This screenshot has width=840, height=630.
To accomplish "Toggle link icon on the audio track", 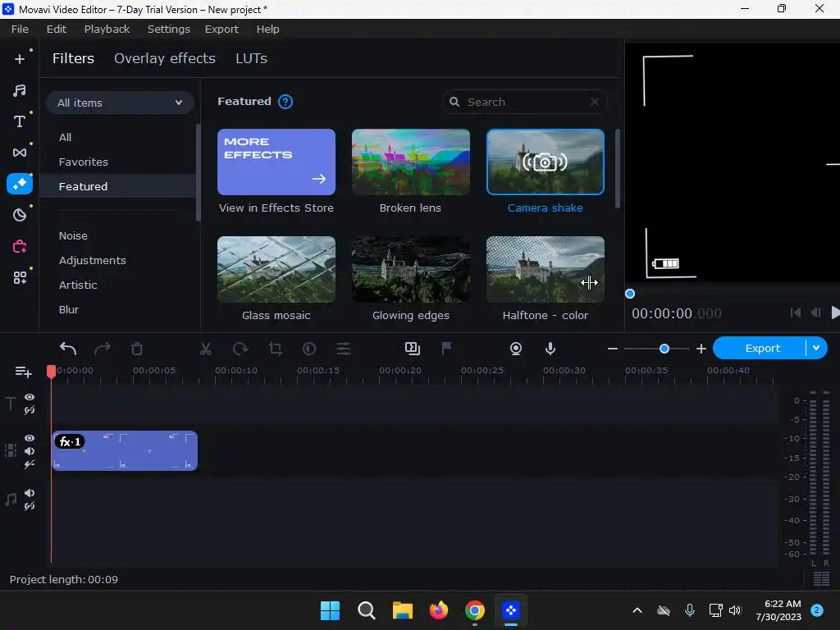I will (x=30, y=506).
